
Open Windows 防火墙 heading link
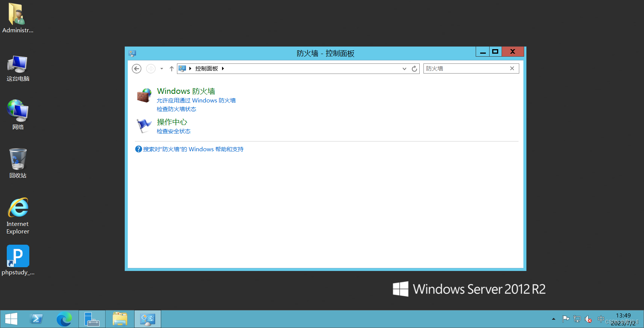coord(186,91)
